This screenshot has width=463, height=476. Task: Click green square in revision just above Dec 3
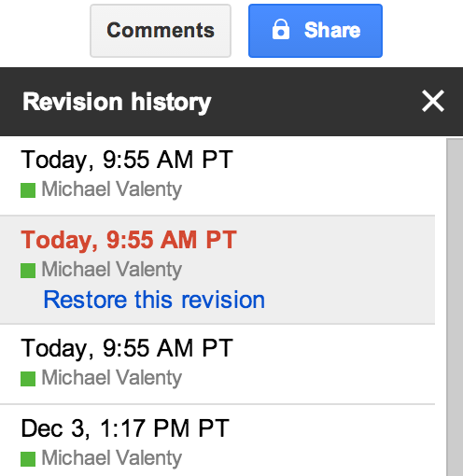28,379
